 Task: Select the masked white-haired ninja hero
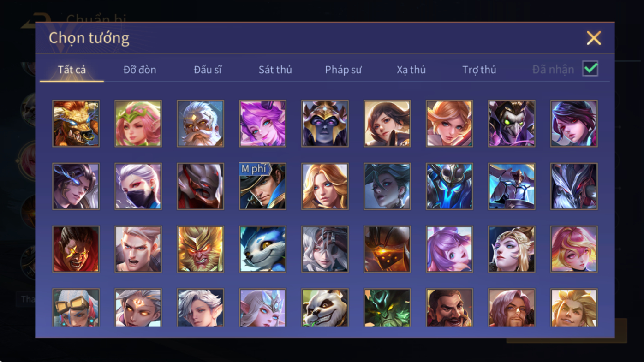pyautogui.click(x=138, y=186)
